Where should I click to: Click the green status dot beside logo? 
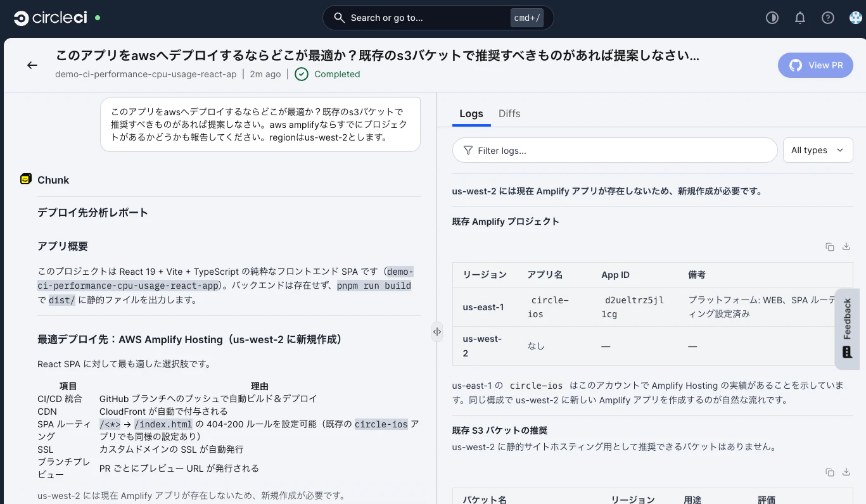point(97,18)
